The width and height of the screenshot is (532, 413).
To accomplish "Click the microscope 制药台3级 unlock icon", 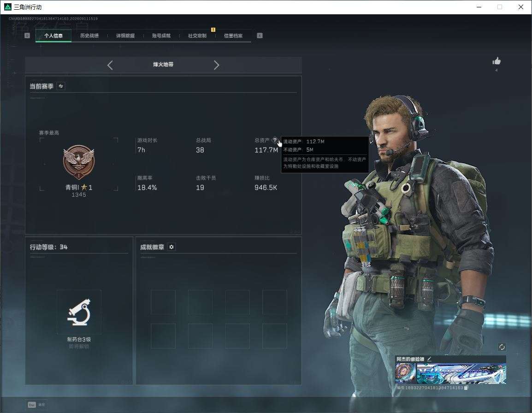I will (79, 312).
